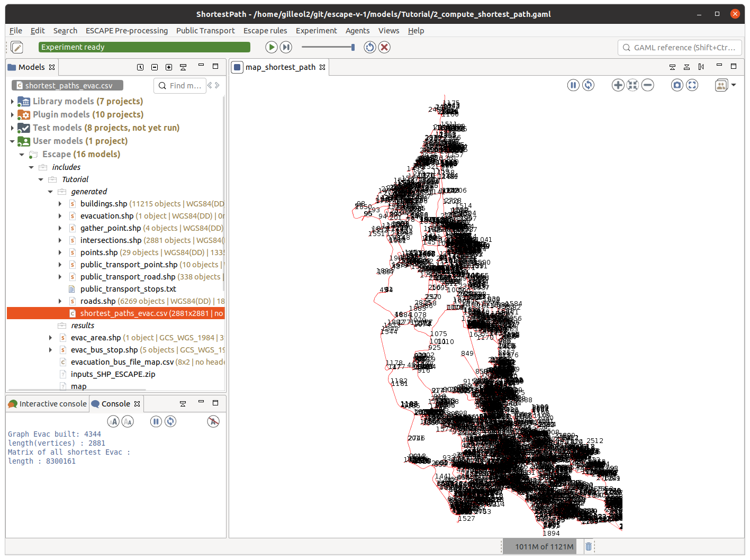The width and height of the screenshot is (750, 560).
Task: Zoom in on the map display
Action: click(x=618, y=85)
